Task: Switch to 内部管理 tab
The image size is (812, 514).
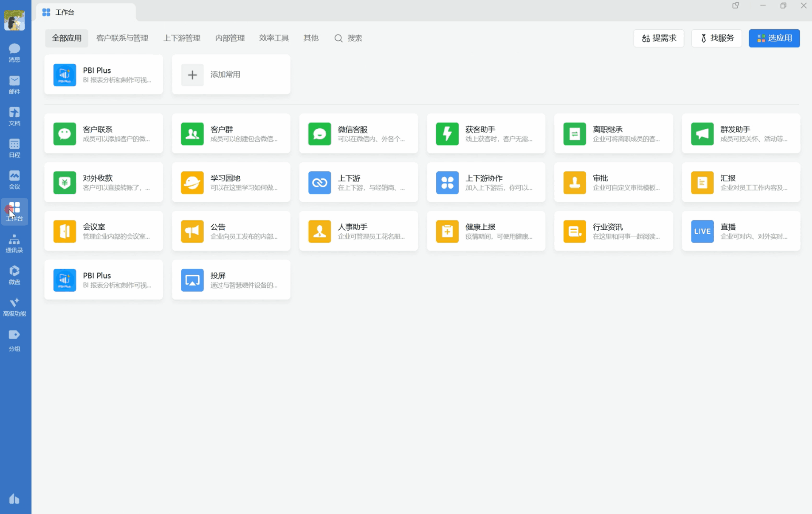Action: pyautogui.click(x=230, y=38)
